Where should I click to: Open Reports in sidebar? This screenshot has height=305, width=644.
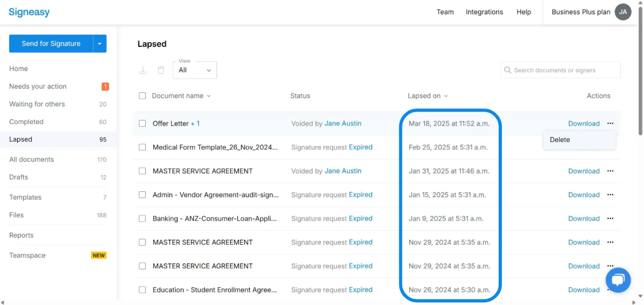tap(21, 235)
